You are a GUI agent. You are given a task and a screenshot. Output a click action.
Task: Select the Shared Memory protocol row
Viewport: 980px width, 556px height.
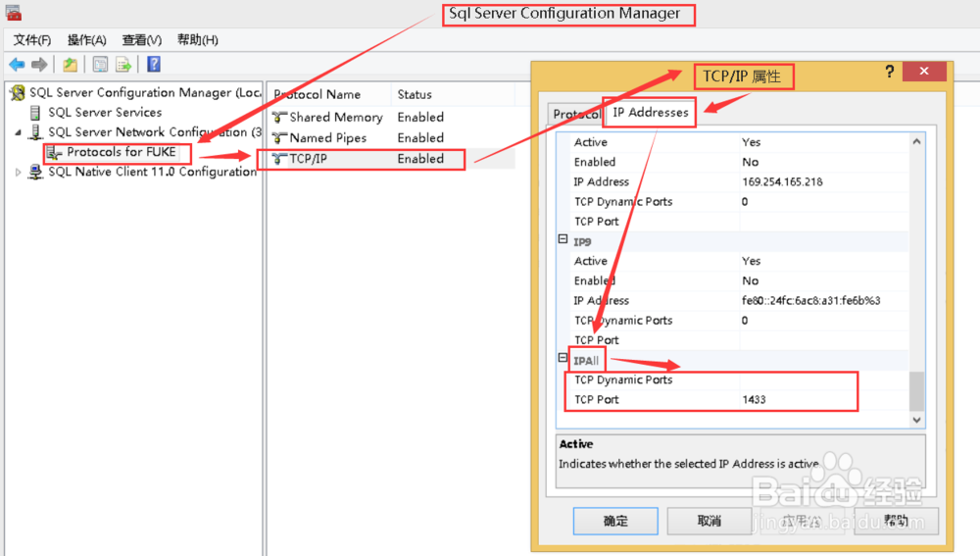392,117
